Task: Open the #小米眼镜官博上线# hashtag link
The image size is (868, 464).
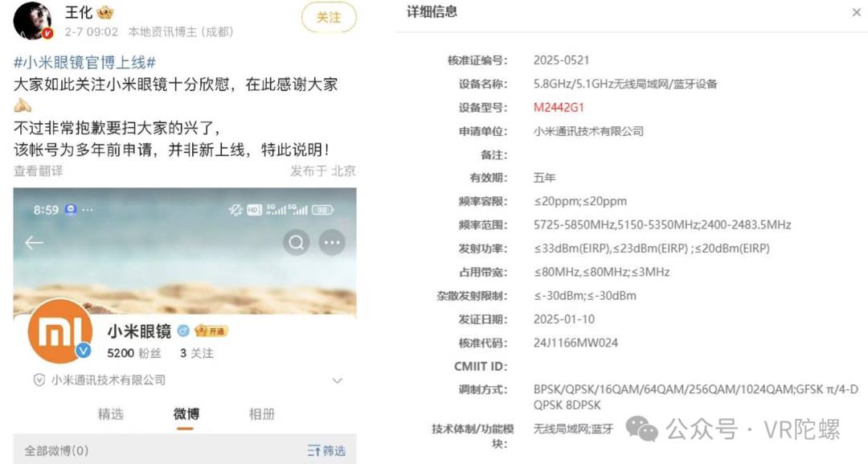Action: (84, 62)
